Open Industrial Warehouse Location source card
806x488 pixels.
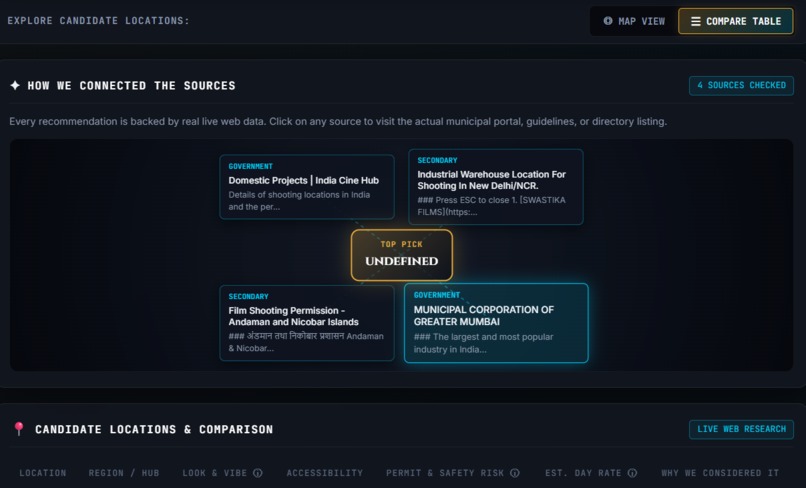click(496, 187)
